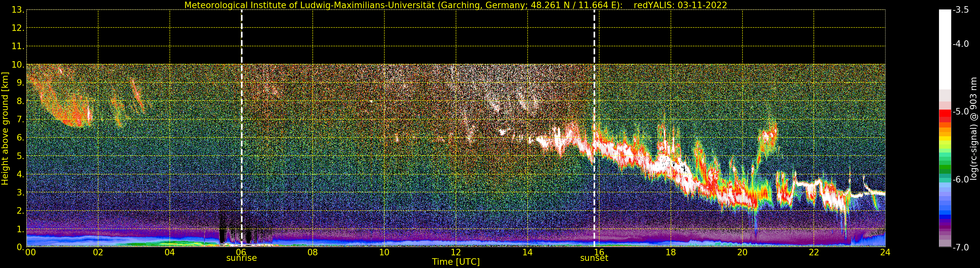Click the purple segment of the colorbar
Screen dimensions: 980x268
coord(945,224)
